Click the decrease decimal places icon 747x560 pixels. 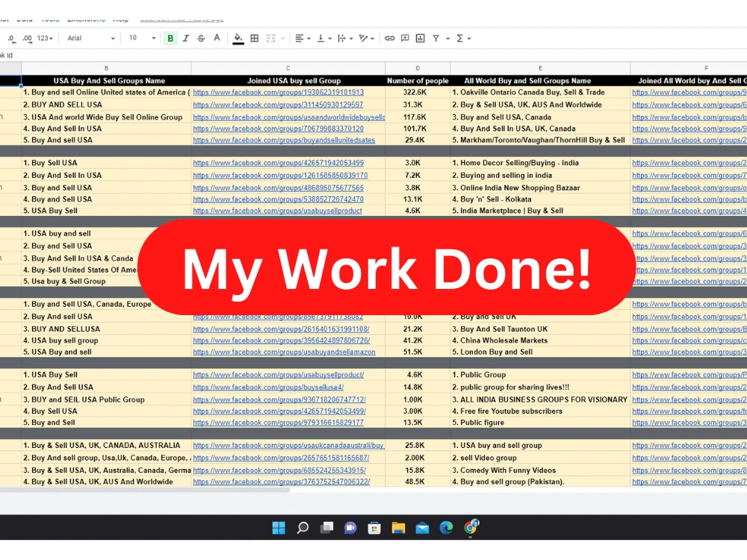point(11,39)
